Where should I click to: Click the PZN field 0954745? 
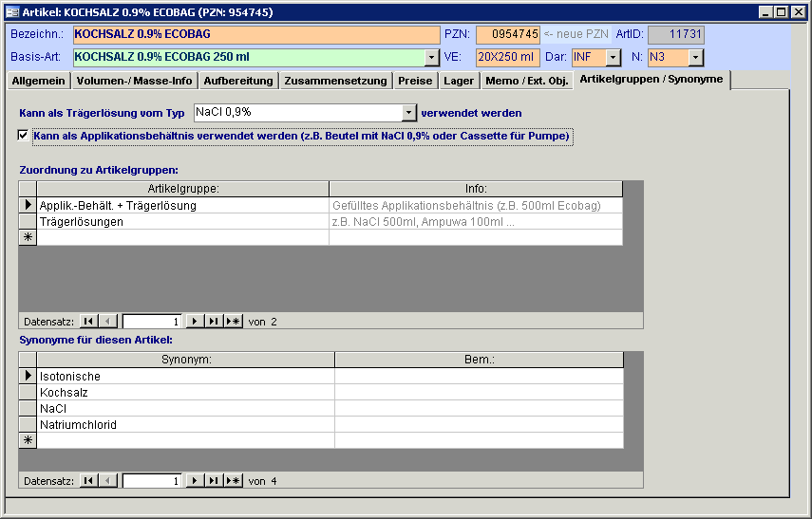508,35
